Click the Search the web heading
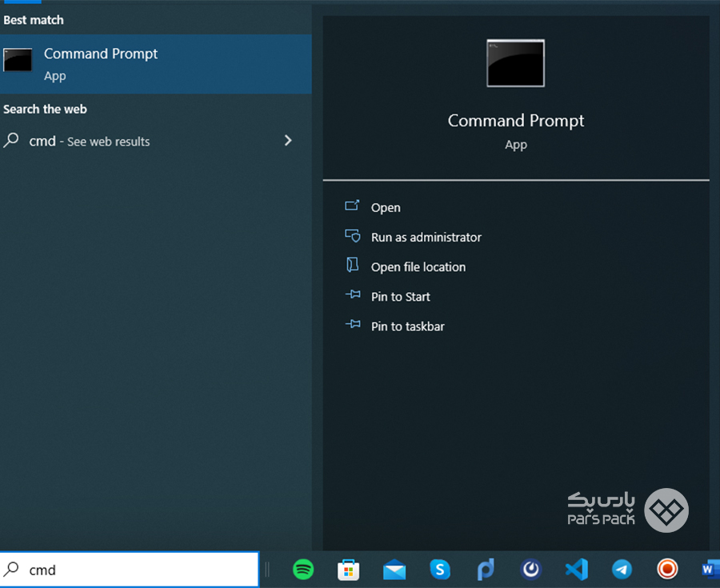The image size is (720, 588). [x=45, y=110]
